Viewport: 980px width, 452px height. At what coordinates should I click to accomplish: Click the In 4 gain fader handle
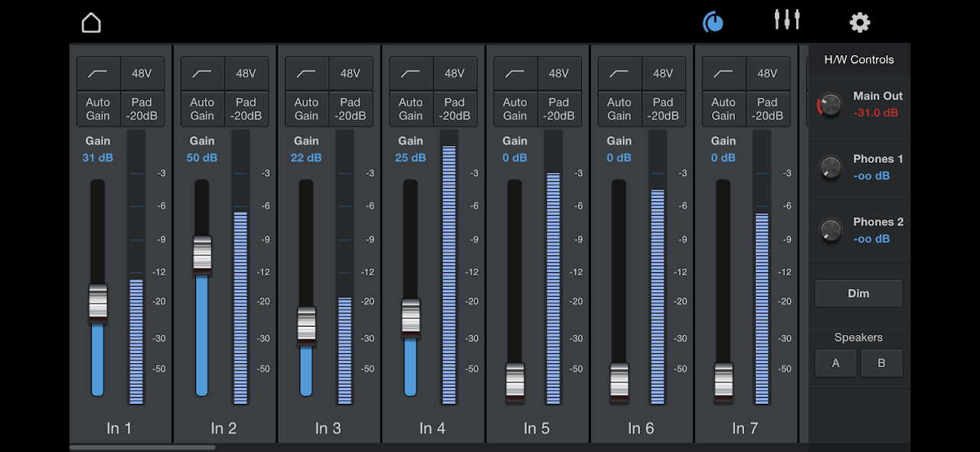(410, 317)
